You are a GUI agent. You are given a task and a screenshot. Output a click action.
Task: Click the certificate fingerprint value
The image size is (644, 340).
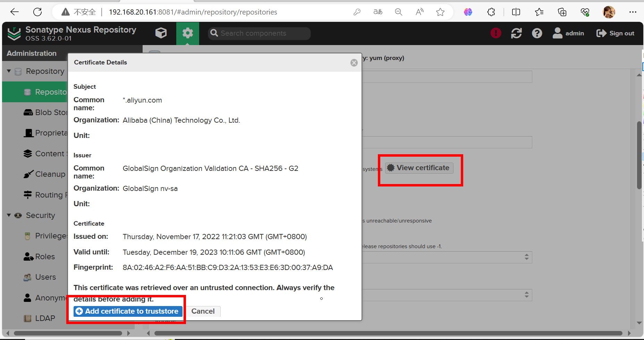pos(228,268)
